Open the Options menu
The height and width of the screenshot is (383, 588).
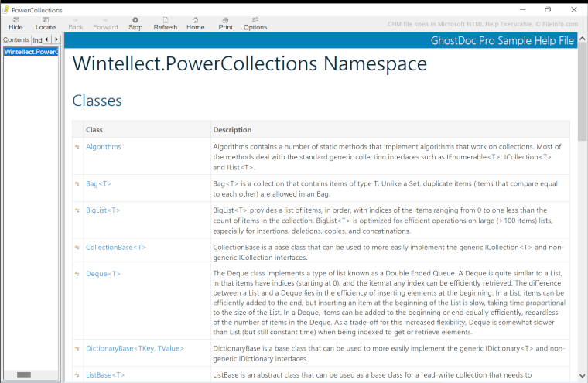[255, 24]
